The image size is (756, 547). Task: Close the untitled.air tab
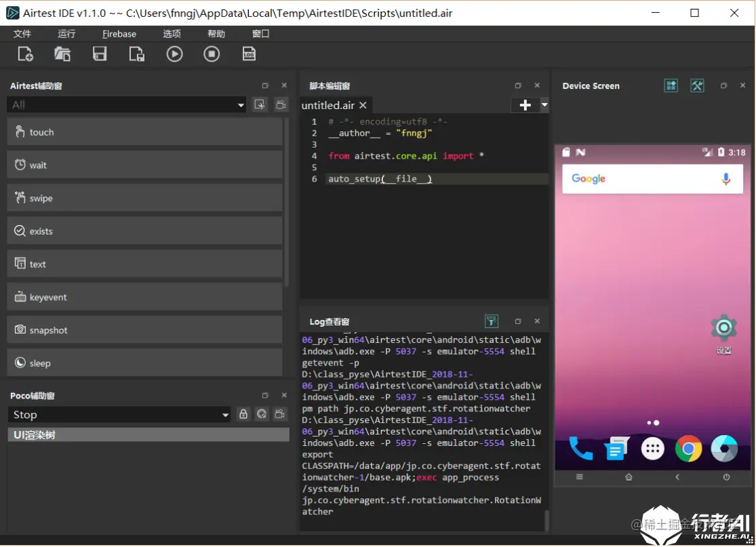click(363, 105)
